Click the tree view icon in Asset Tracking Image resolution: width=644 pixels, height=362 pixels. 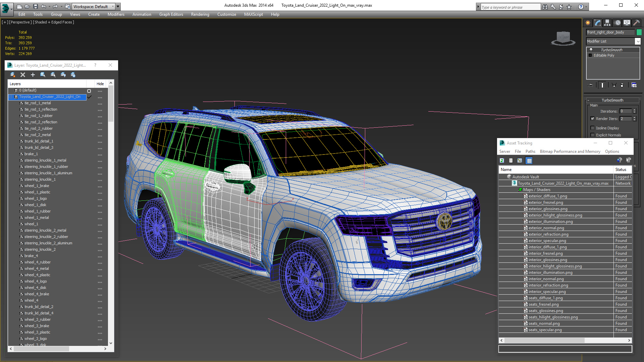coord(520,161)
